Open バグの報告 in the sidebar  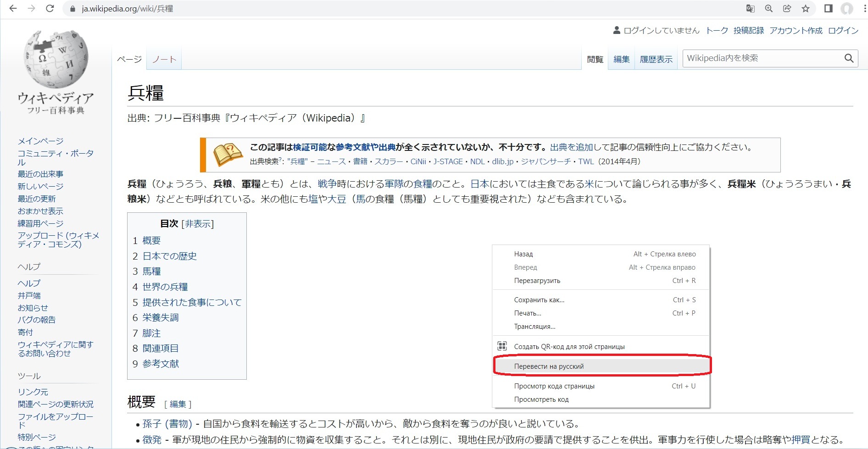[x=36, y=320]
